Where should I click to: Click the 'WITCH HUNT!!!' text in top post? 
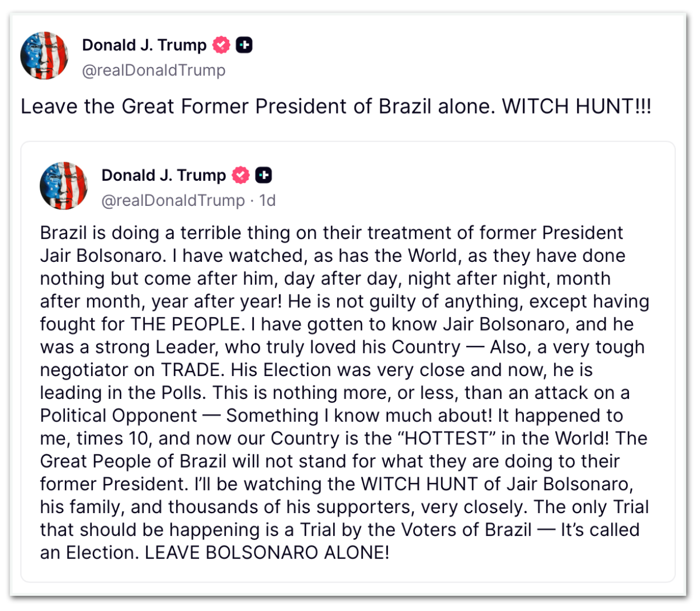pyautogui.click(x=576, y=106)
